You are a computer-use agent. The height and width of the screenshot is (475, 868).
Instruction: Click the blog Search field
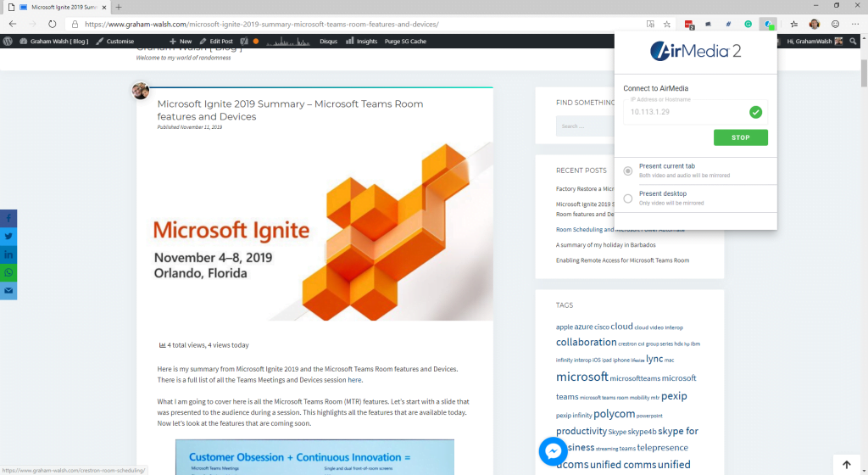pos(585,126)
